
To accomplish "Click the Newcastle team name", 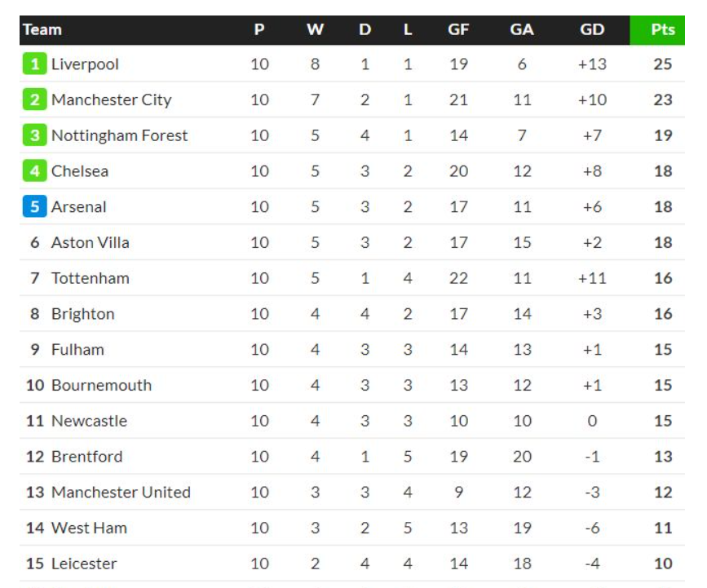I will click(89, 421).
